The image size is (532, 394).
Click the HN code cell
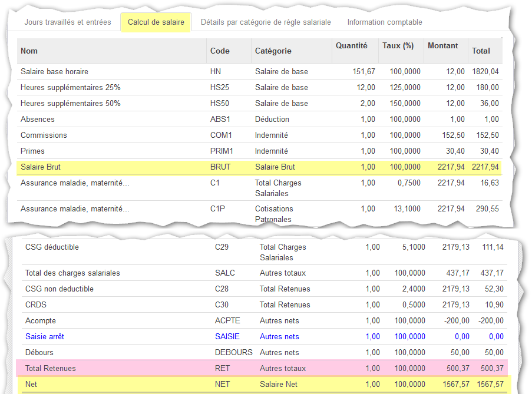216,71
